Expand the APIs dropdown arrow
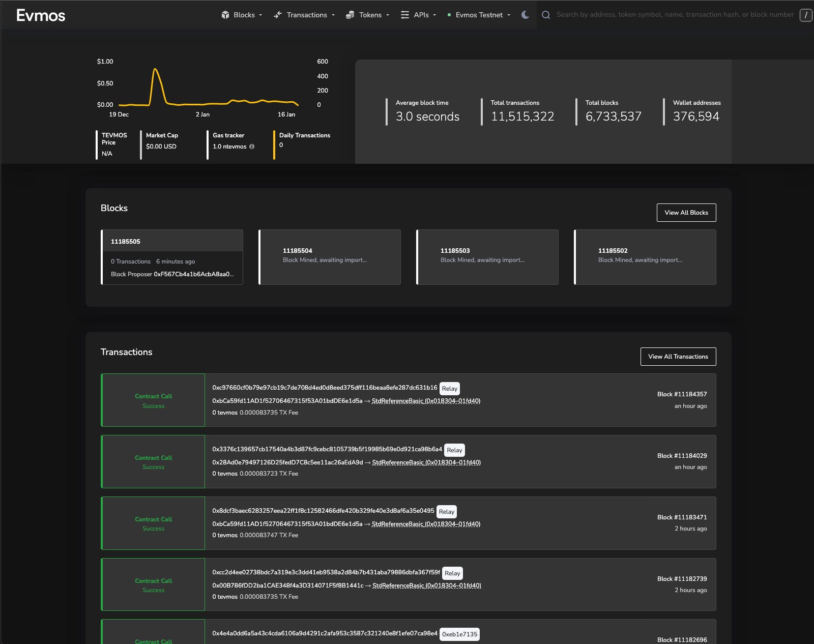The width and height of the screenshot is (814, 644). coord(434,15)
